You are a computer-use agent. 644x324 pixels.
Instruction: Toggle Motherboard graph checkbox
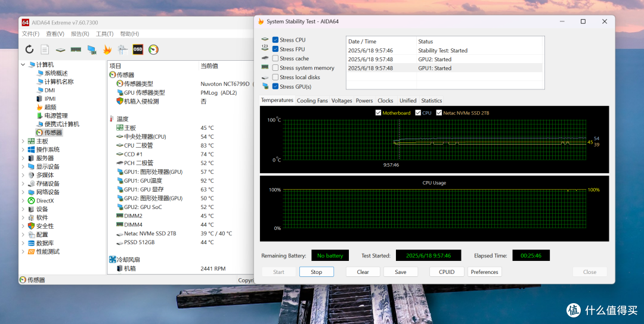click(378, 113)
